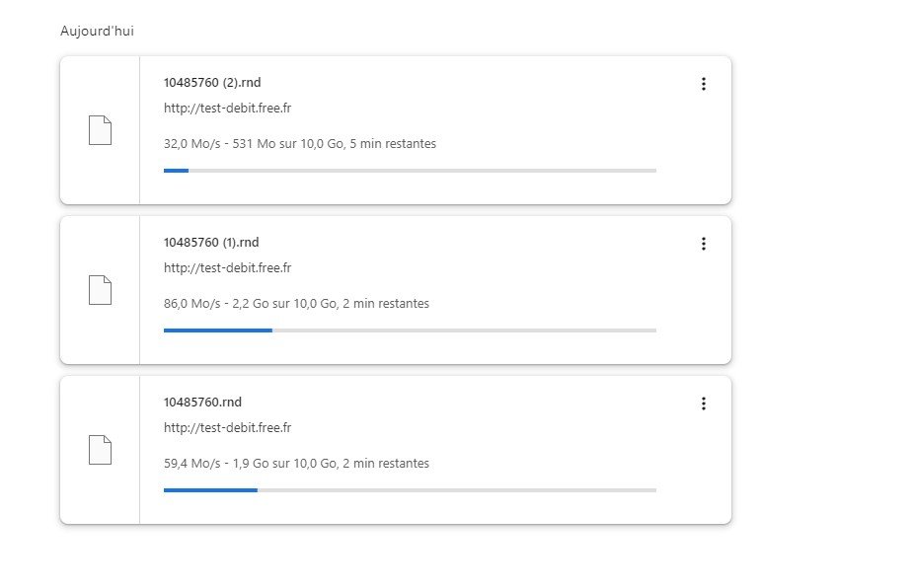
Task: Click the progress bar of 10485760 (2).rnd
Action: pyautogui.click(x=410, y=171)
